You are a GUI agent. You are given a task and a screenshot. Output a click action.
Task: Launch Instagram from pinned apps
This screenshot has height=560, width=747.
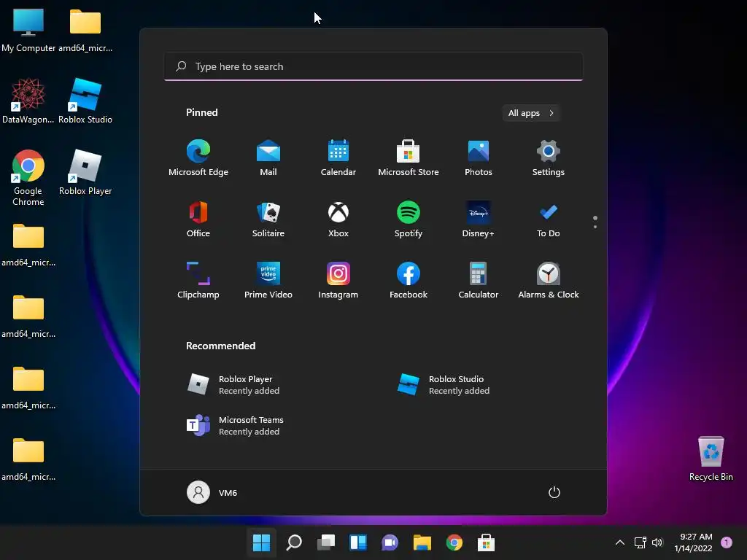(338, 281)
